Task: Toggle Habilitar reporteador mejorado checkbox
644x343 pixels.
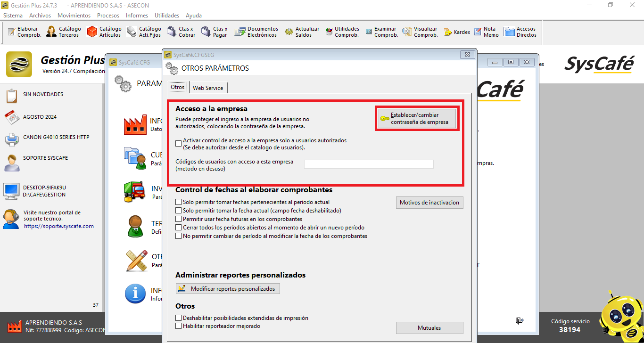Action: [178, 326]
